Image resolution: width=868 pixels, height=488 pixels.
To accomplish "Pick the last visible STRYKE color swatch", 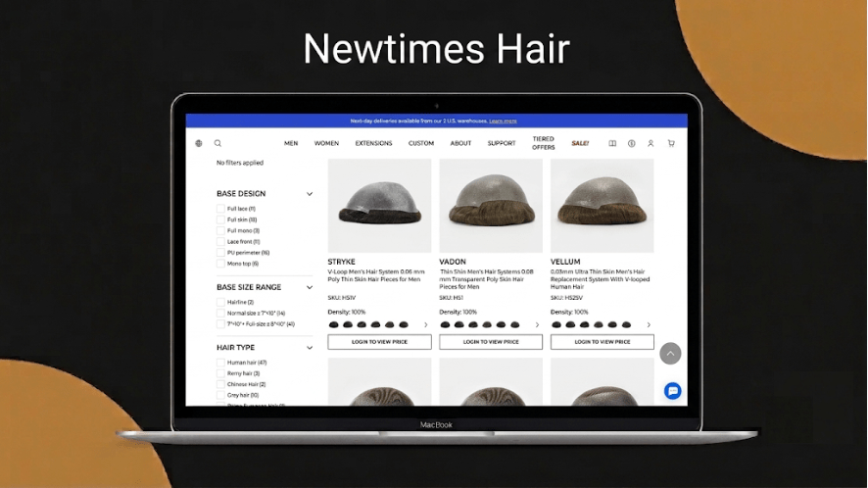I will 404,325.
